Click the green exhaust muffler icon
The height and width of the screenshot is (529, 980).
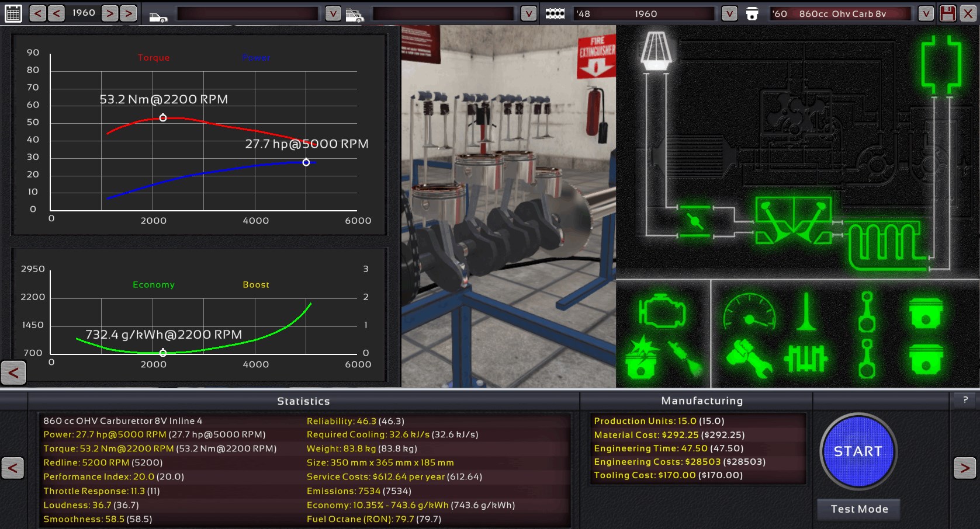pos(941,64)
